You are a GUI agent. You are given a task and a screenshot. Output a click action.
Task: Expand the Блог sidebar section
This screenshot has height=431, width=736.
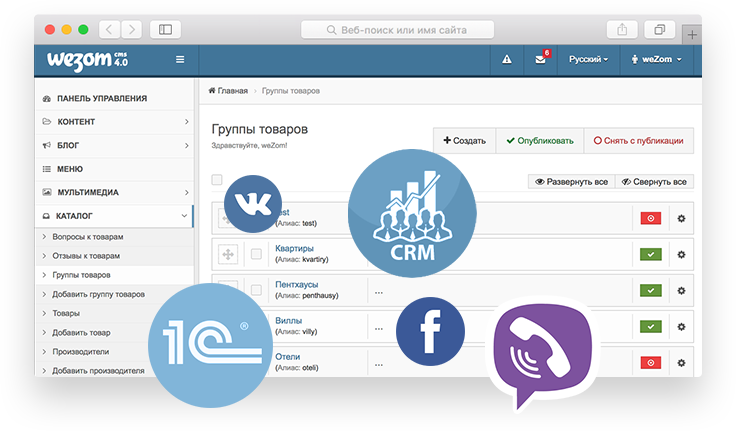coord(115,145)
